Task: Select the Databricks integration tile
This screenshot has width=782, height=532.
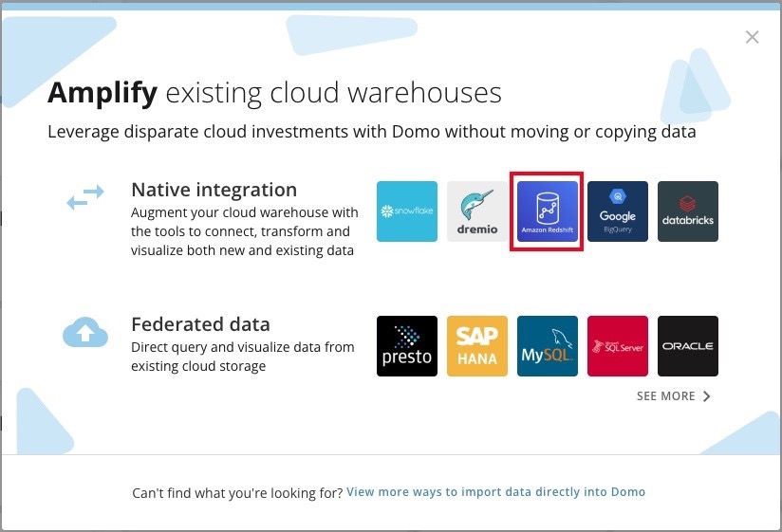Action: click(688, 211)
